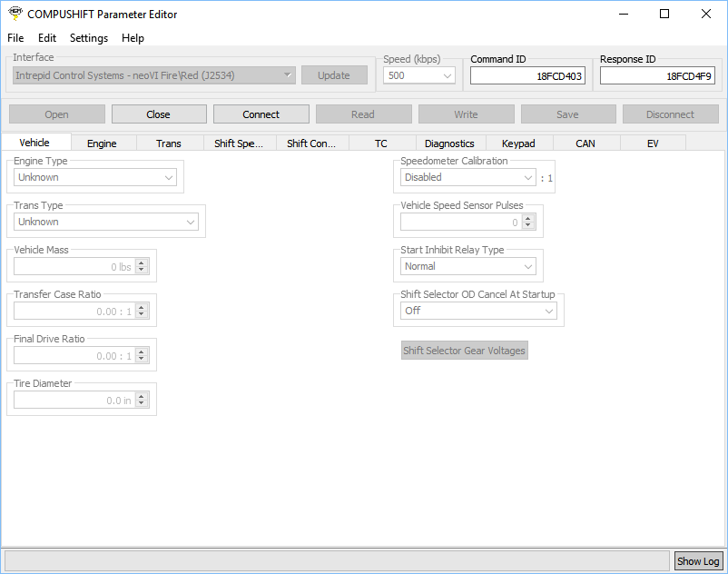Image resolution: width=728 pixels, height=574 pixels.
Task: Open the CAN tab
Action: (585, 143)
